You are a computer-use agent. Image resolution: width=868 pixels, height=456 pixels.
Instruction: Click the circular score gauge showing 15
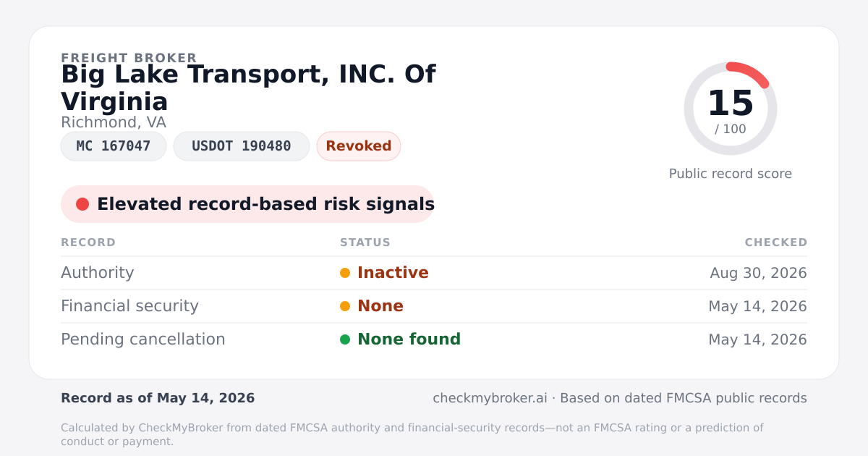(x=731, y=109)
